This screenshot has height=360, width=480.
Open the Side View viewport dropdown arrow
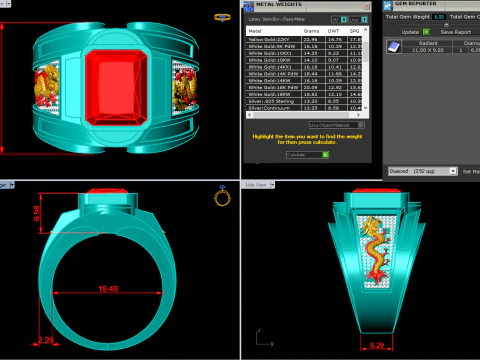pyautogui.click(x=272, y=185)
